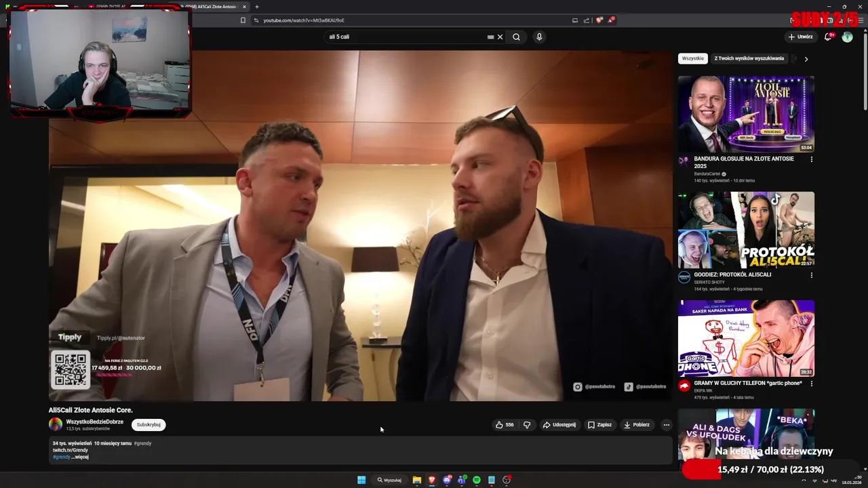Click the Utwórz create button

pyautogui.click(x=801, y=37)
